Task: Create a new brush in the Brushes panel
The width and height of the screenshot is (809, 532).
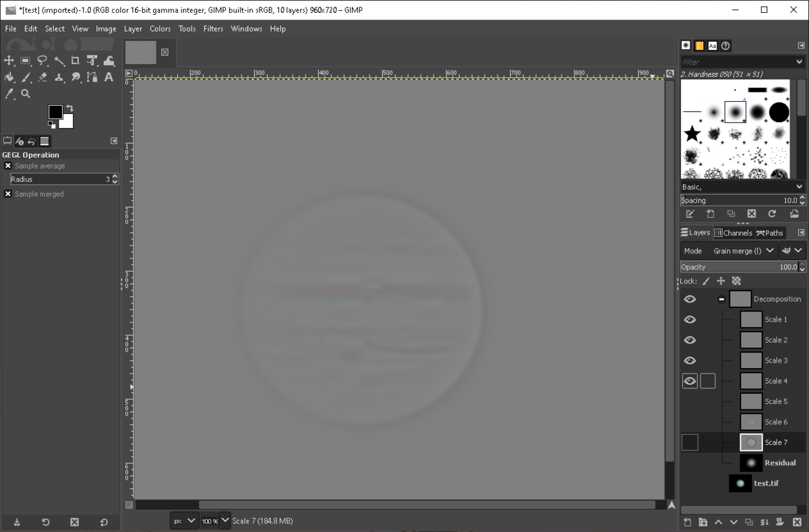Action: pyautogui.click(x=711, y=214)
